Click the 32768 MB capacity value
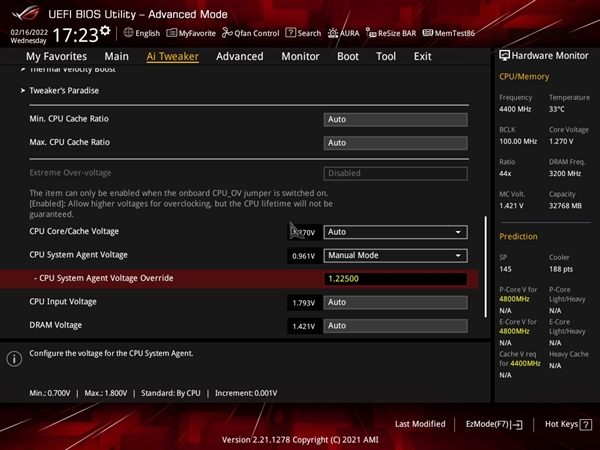Image resolution: width=600 pixels, height=450 pixels. coord(565,206)
